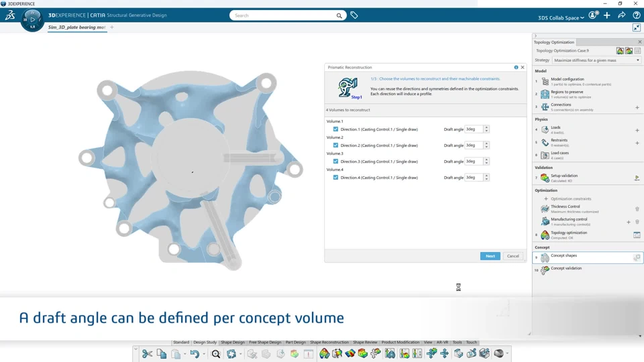
Task: Click the tag icon beside search
Action: pos(354,15)
